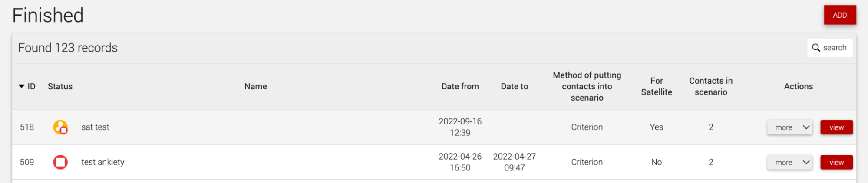This screenshot has height=183, width=868.
Task: Click the red stopped status icon for test ankiety
Action: (x=60, y=162)
